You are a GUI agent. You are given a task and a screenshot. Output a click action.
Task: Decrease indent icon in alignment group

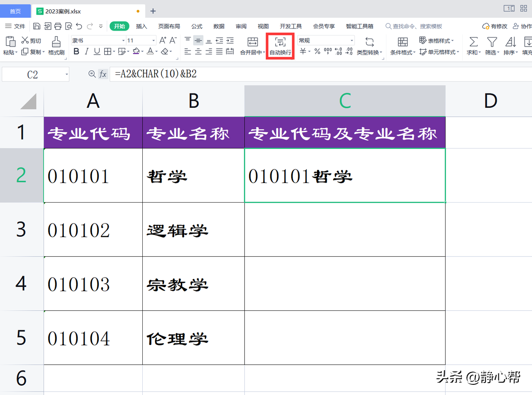(x=219, y=40)
